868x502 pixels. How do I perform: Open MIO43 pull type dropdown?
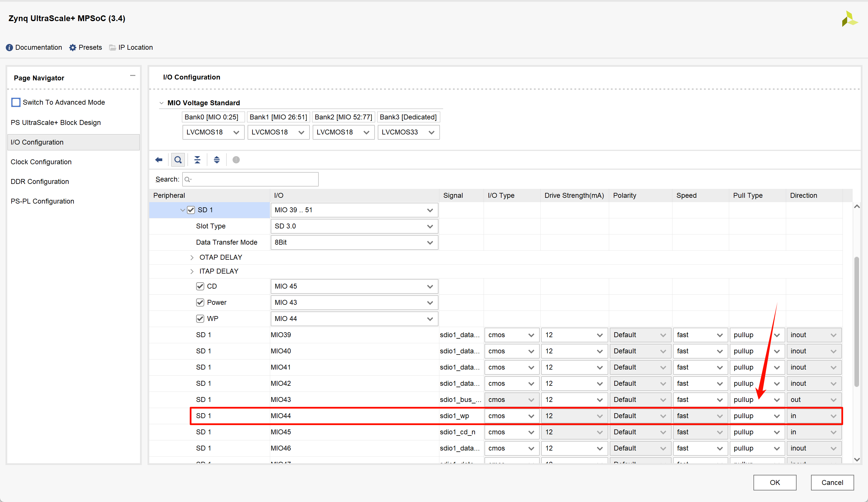click(x=757, y=400)
